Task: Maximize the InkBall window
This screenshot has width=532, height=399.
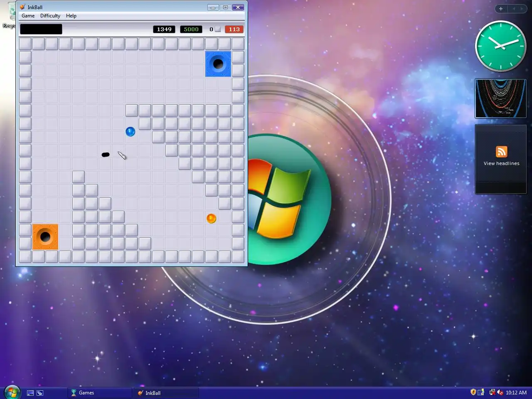Action: 225,7
